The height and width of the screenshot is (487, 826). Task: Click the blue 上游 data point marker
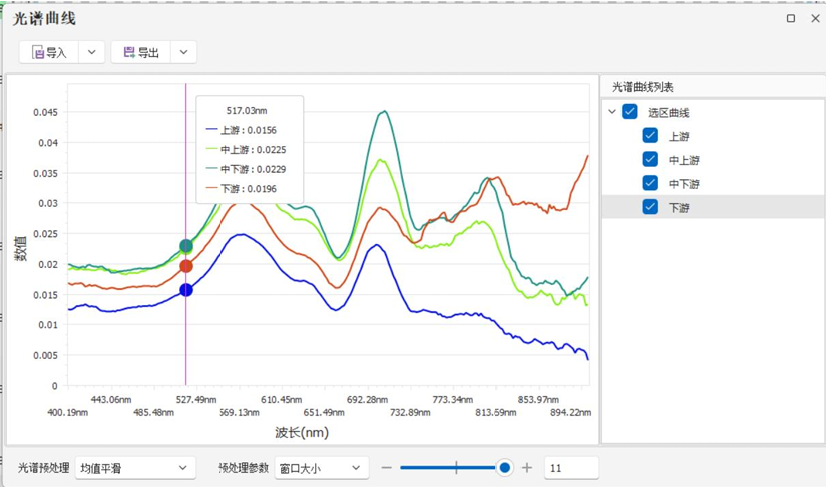click(x=186, y=290)
